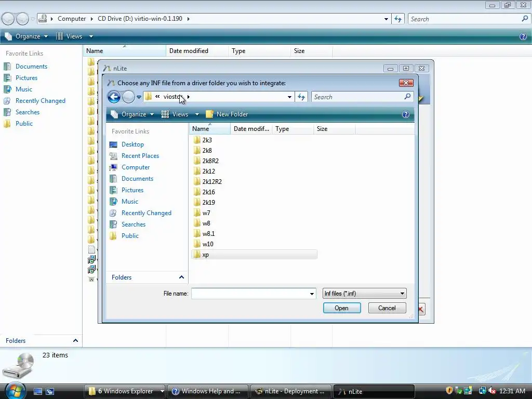Image resolution: width=532 pixels, height=399 pixels.
Task: Click the Cancel button
Action: 387,308
